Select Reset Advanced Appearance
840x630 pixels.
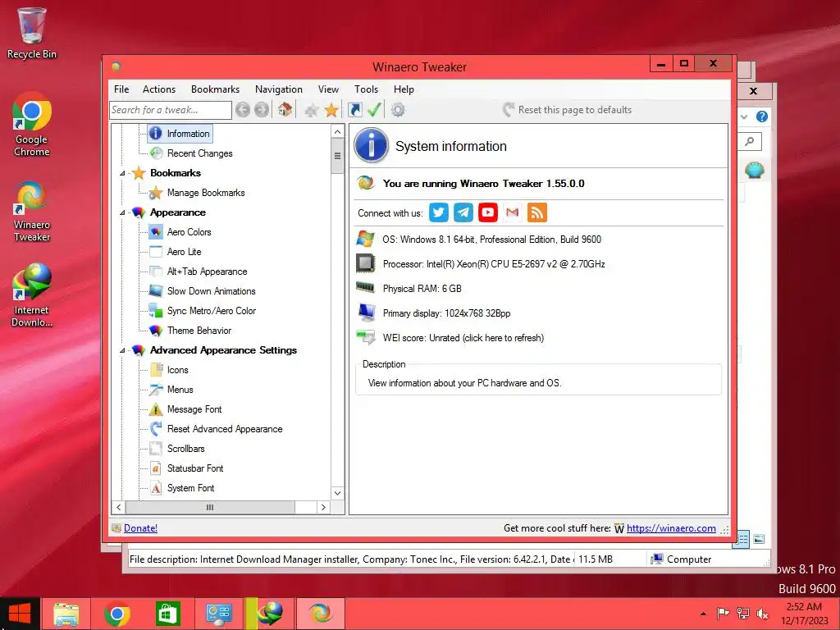[x=225, y=429]
